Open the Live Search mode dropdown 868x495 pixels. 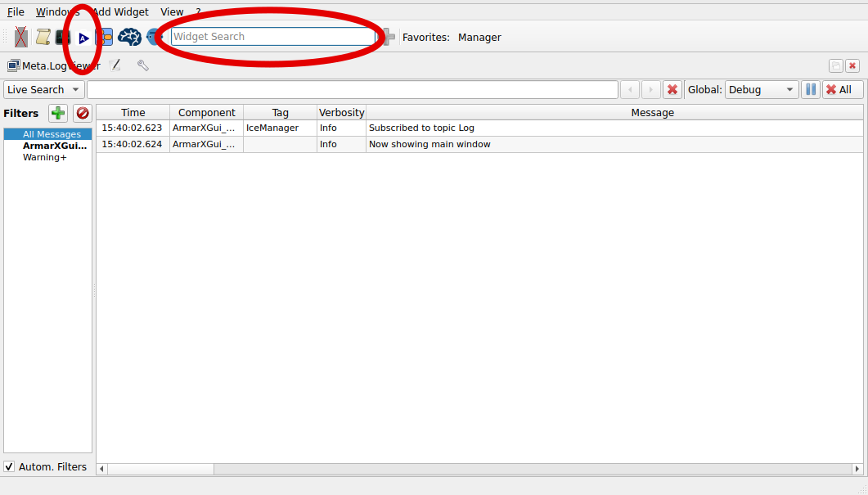(43, 89)
